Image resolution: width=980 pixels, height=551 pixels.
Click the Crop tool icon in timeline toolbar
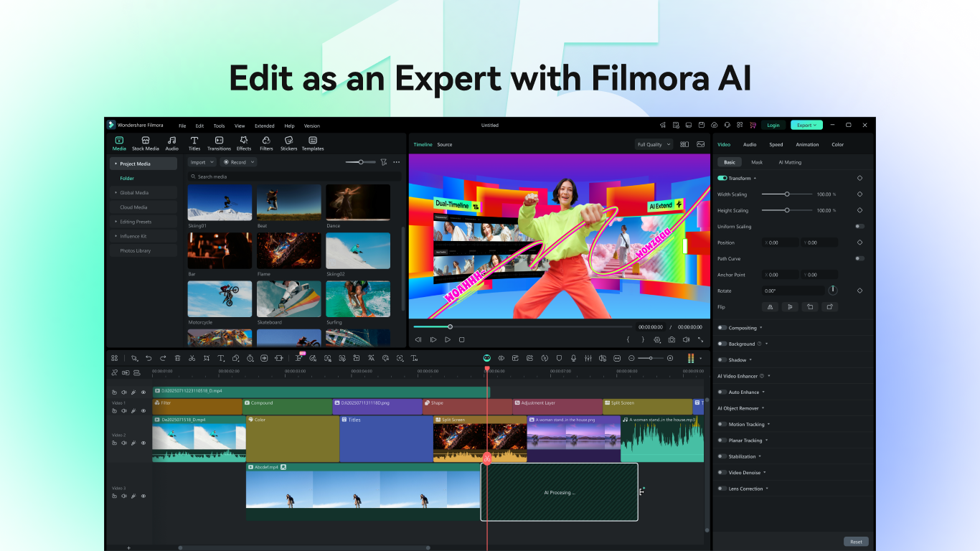207,358
